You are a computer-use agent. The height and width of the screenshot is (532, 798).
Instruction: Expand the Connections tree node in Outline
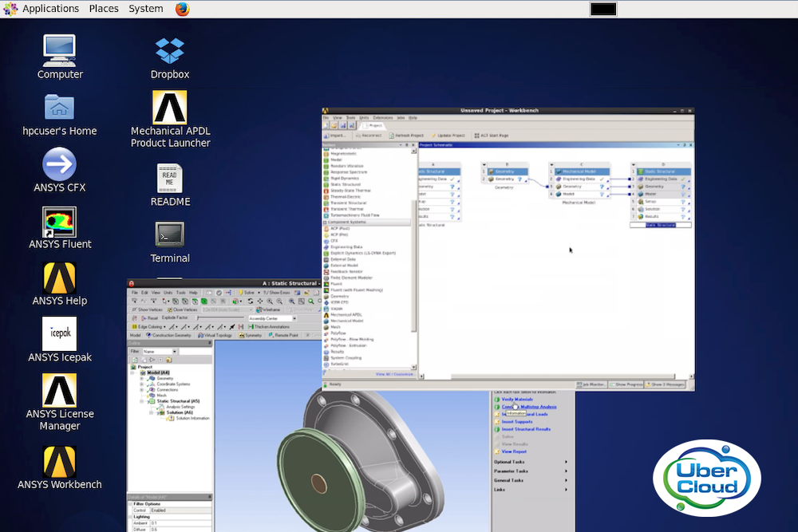(x=142, y=389)
